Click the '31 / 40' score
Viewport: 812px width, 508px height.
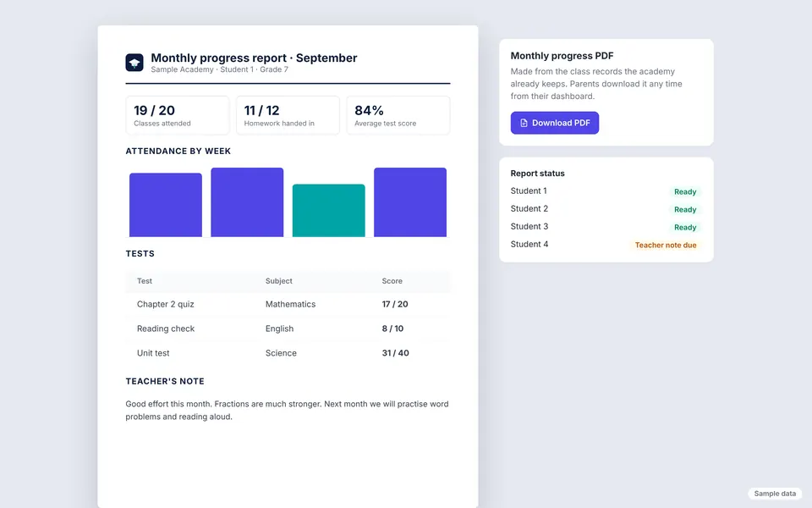click(x=396, y=353)
